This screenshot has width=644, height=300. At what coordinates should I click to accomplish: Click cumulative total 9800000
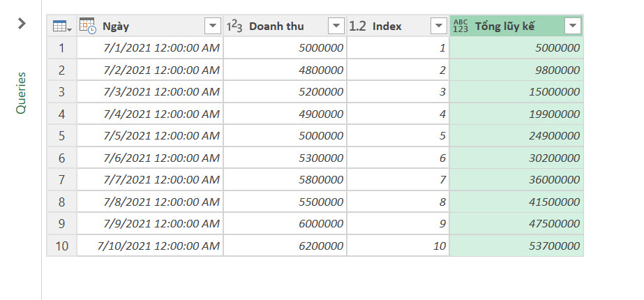[x=517, y=70]
